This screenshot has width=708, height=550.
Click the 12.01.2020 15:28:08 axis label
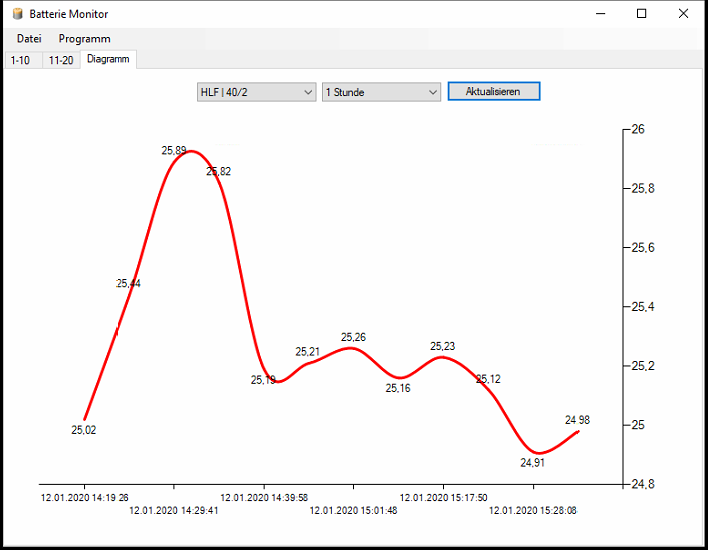pyautogui.click(x=532, y=510)
